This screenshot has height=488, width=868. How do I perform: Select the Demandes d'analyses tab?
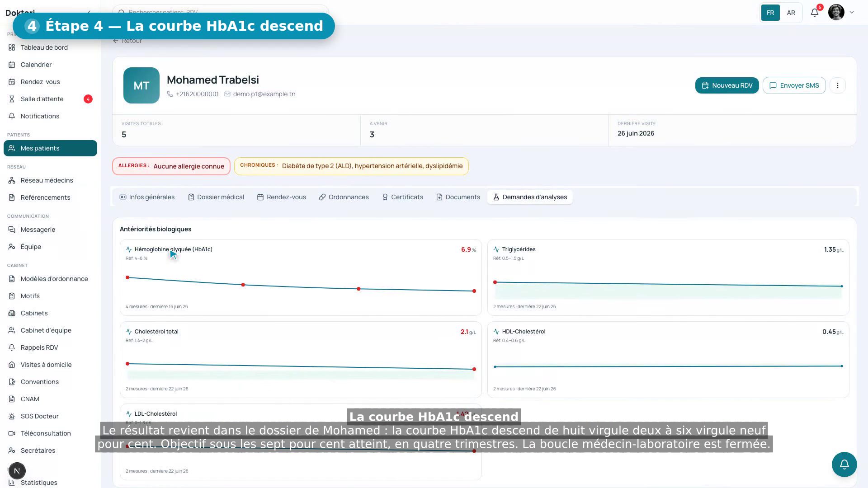530,197
